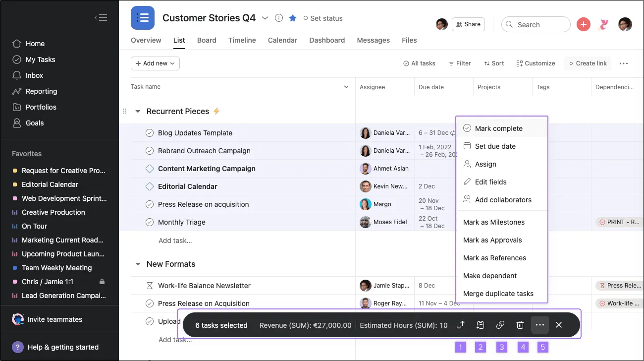Click the Share button
The image size is (644, 361).
pyautogui.click(x=468, y=24)
